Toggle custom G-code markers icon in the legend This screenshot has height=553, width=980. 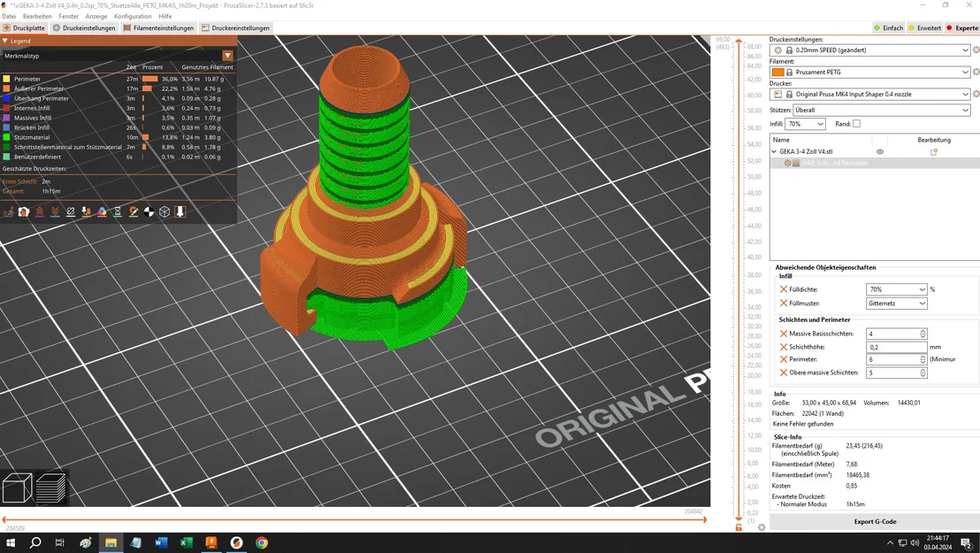tap(134, 212)
